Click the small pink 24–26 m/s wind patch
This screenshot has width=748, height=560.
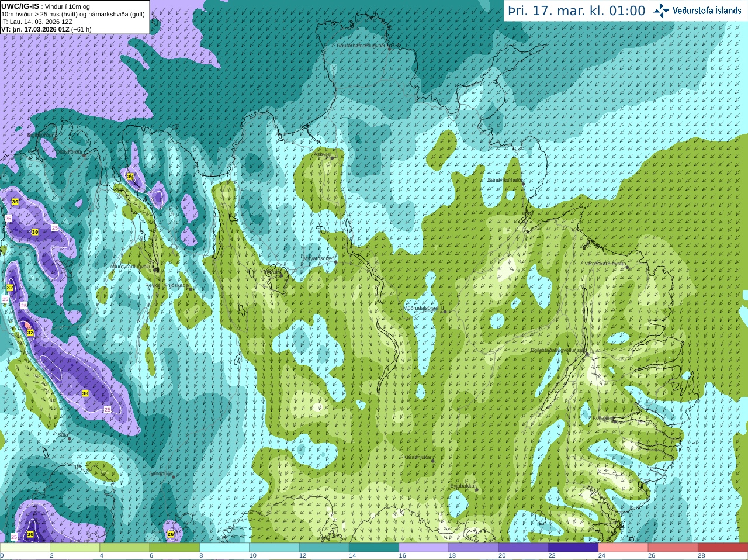click(x=26, y=325)
